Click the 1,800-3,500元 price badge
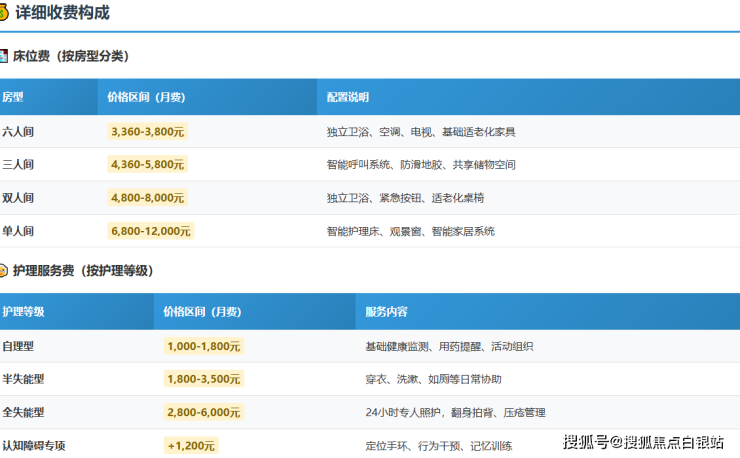The image size is (740, 458). point(204,379)
